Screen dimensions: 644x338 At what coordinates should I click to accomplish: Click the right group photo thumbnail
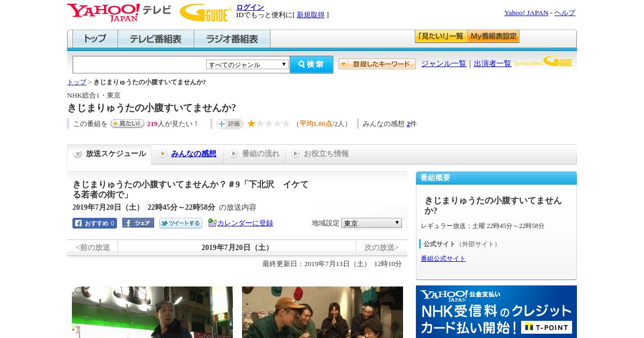323,312
